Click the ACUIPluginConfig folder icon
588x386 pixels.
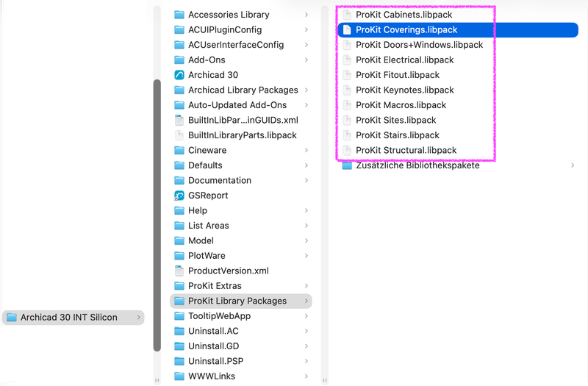[x=179, y=29]
